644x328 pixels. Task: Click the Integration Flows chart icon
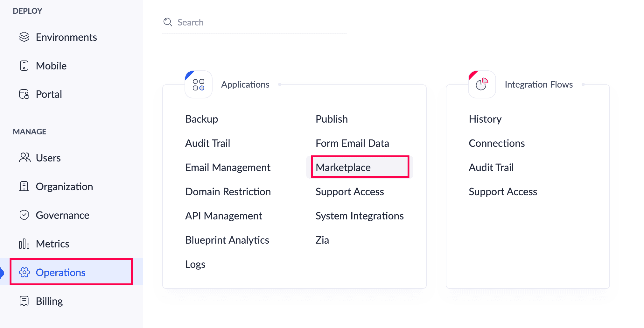point(482,84)
